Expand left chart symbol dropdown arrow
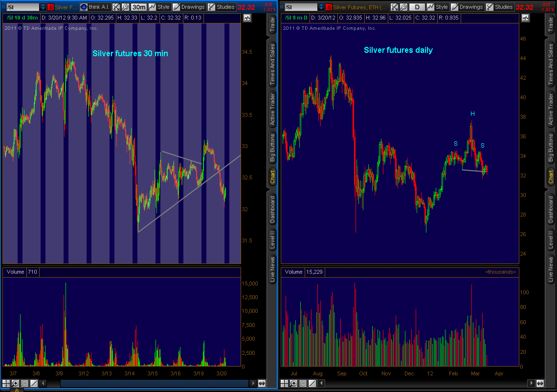The height and width of the screenshot is (392, 557). click(x=43, y=7)
